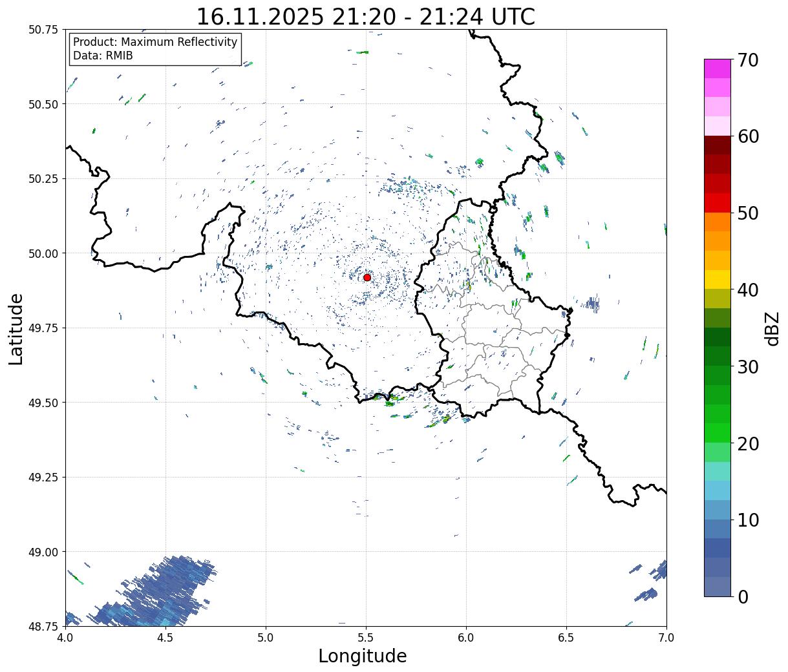Image resolution: width=788 pixels, height=672 pixels.
Task: Click the colorbar tick label '20'
Action: pos(748,444)
